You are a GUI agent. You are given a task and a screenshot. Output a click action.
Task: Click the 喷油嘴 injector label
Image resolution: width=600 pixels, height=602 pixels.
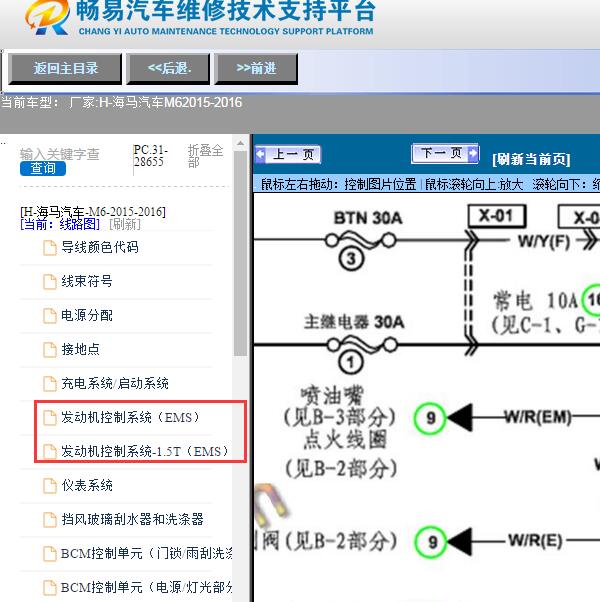point(332,395)
